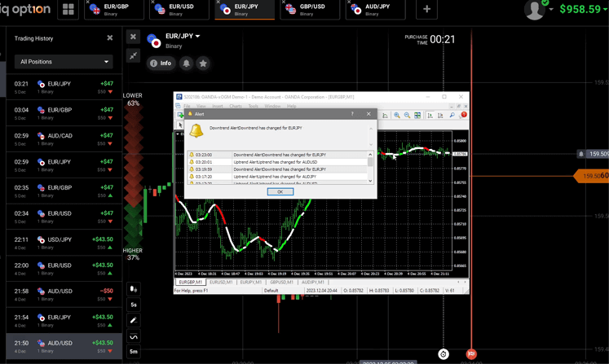Close the chart with the X icon
This screenshot has height=364, width=609.
(133, 37)
